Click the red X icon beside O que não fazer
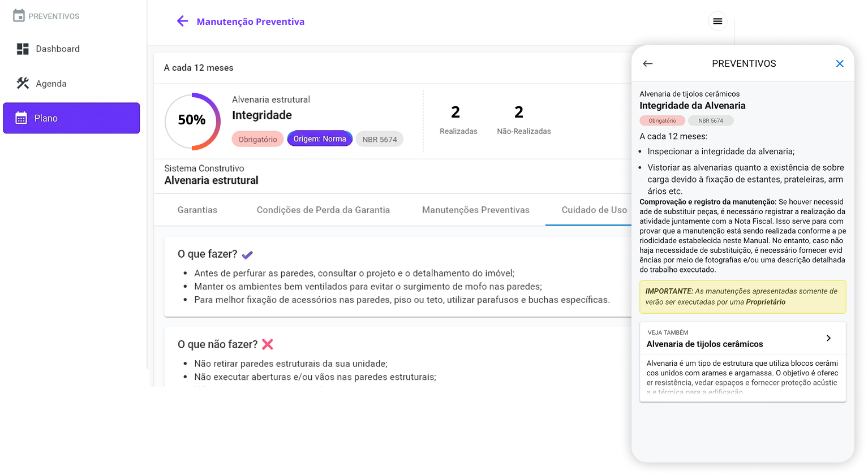This screenshot has height=476, width=868. point(268,344)
